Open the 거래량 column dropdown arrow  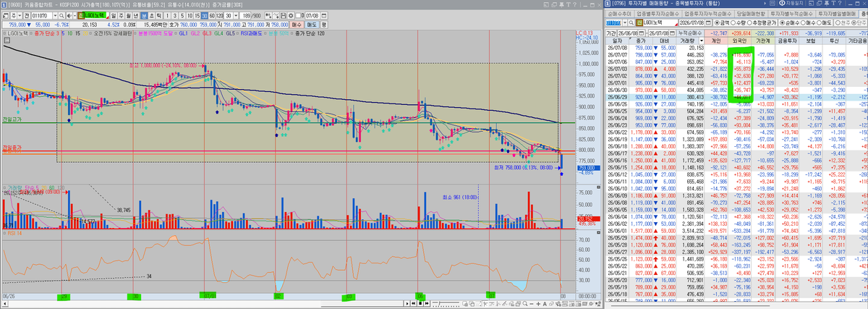click(x=701, y=41)
